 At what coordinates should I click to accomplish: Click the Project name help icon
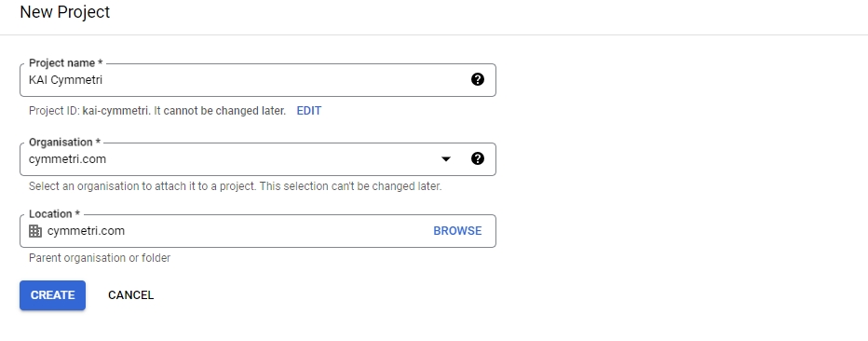click(x=477, y=80)
